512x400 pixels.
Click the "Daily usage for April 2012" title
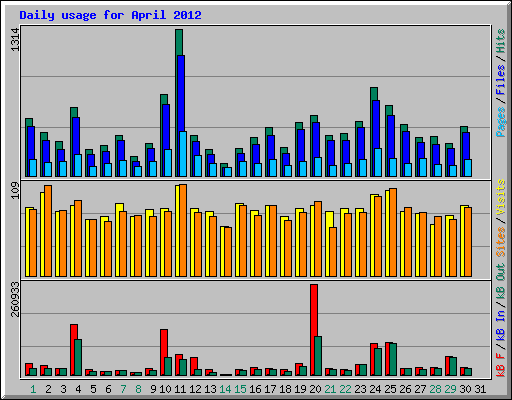[110, 15]
